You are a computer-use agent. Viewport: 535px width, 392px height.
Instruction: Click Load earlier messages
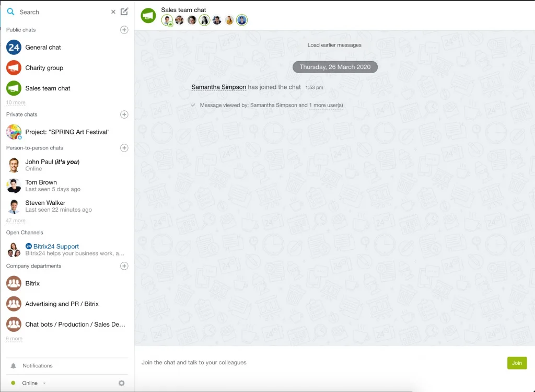tap(334, 45)
